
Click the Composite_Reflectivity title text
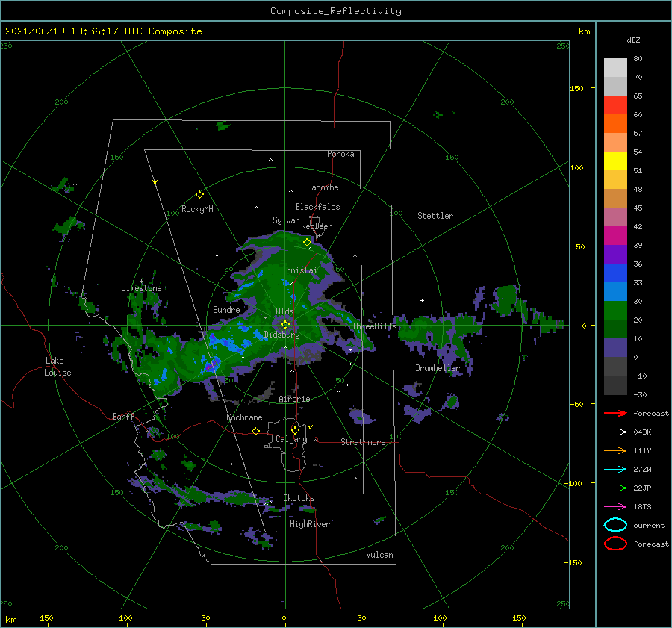click(x=335, y=11)
